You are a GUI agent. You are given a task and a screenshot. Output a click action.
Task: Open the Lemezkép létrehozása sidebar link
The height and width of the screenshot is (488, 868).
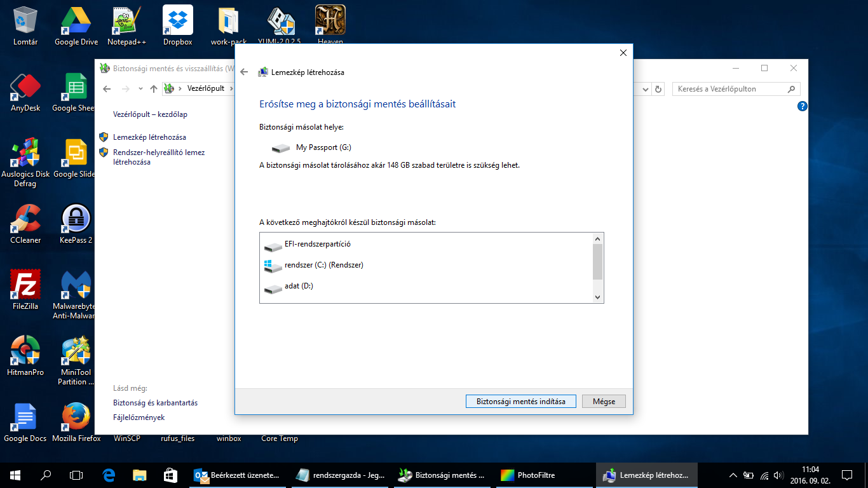click(x=149, y=137)
